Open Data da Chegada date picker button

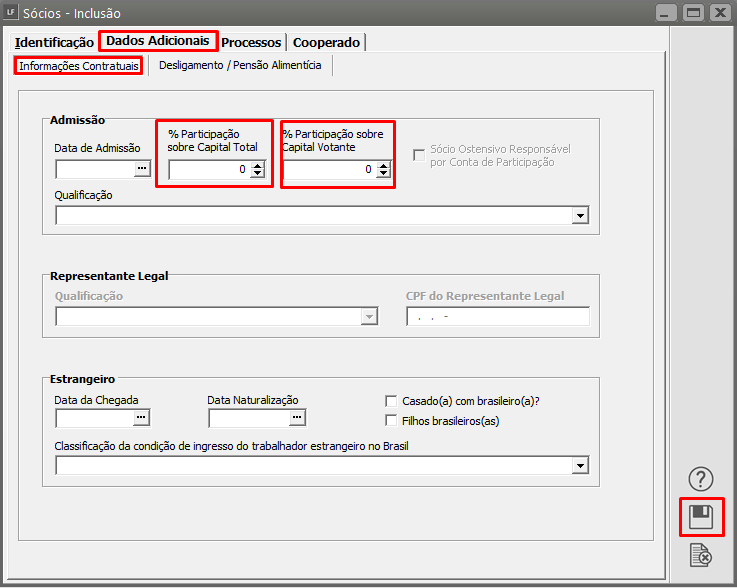pos(141,417)
